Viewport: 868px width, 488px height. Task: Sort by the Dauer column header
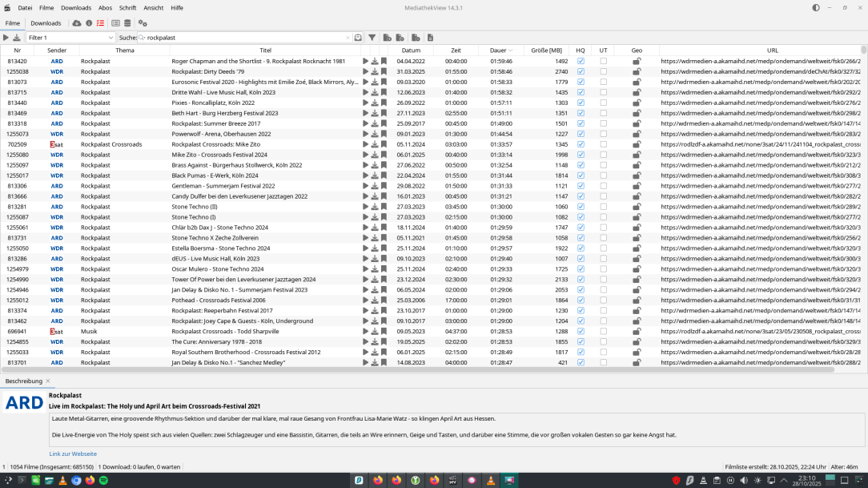click(501, 50)
